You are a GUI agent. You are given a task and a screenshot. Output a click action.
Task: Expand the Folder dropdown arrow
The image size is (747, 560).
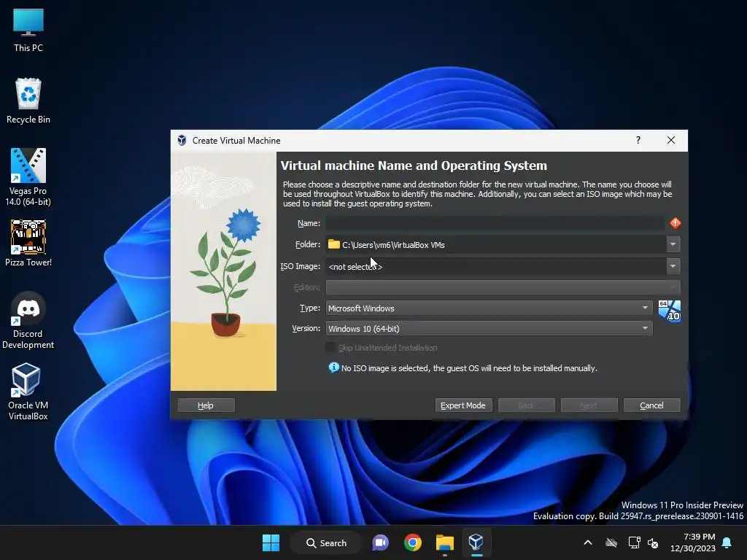click(673, 244)
